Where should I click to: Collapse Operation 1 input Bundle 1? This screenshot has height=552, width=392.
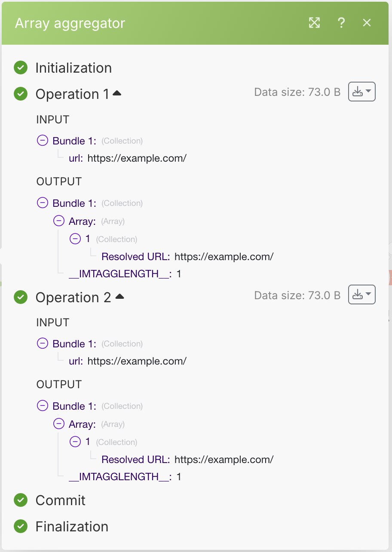click(43, 141)
